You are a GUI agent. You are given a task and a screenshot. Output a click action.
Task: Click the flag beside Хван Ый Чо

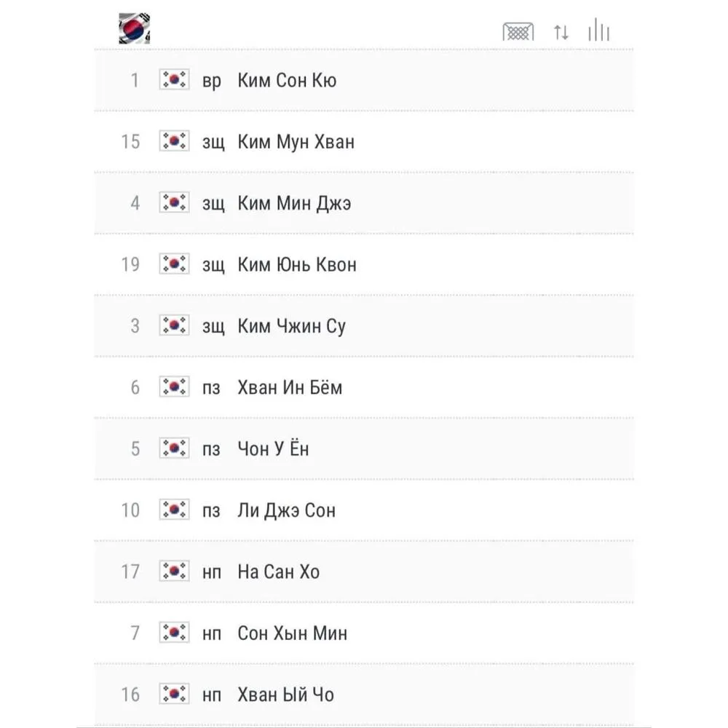click(x=174, y=694)
